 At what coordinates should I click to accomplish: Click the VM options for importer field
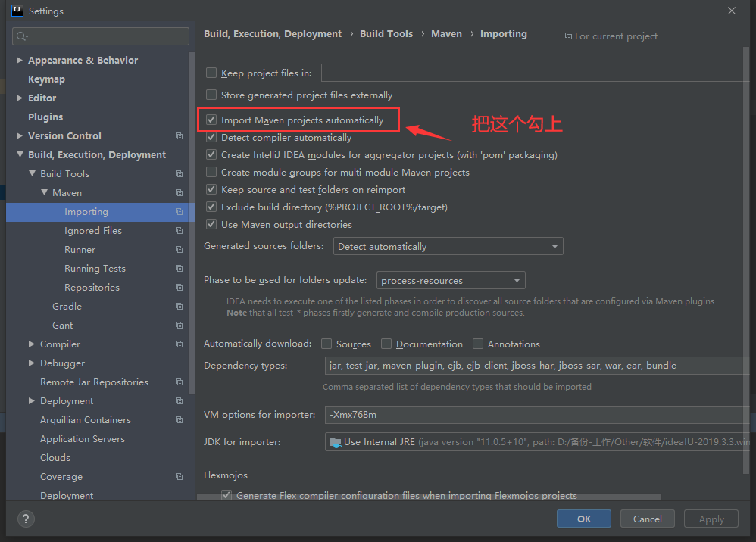pyautogui.click(x=536, y=415)
